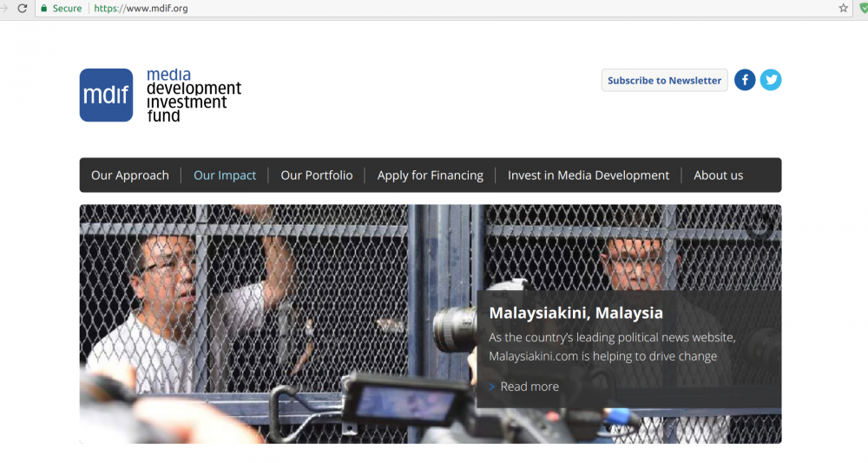
Task: Follow the Read more link
Action: (x=529, y=387)
